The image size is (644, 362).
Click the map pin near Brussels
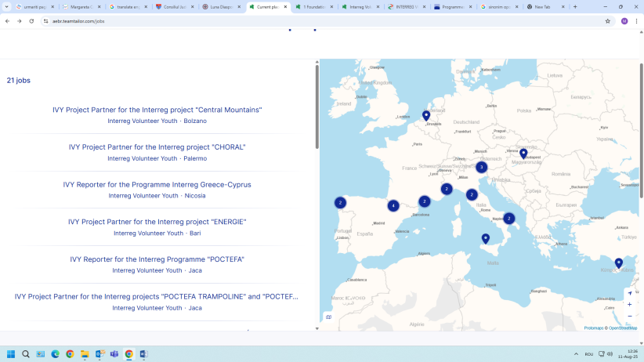tap(426, 116)
